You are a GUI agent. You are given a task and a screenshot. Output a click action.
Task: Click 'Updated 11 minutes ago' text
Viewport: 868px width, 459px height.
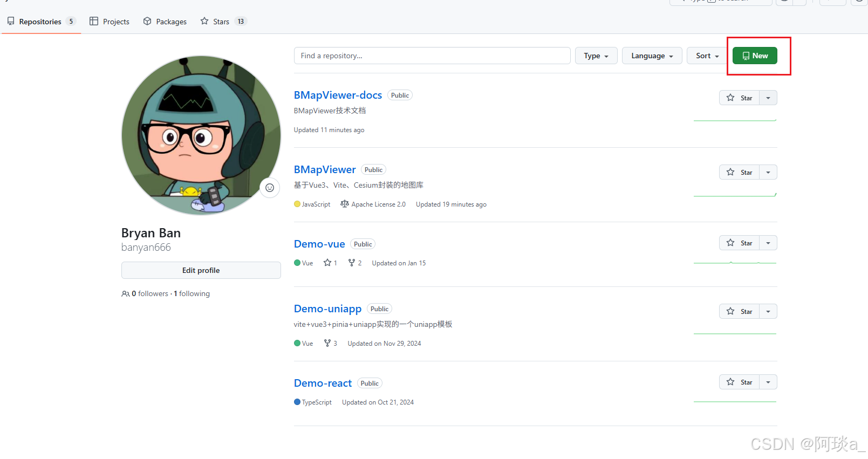(329, 130)
